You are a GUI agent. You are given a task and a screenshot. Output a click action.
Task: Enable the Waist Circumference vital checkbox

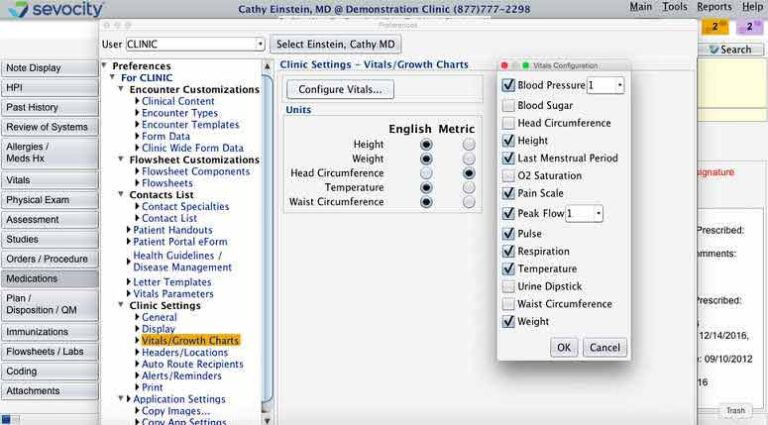(x=508, y=304)
